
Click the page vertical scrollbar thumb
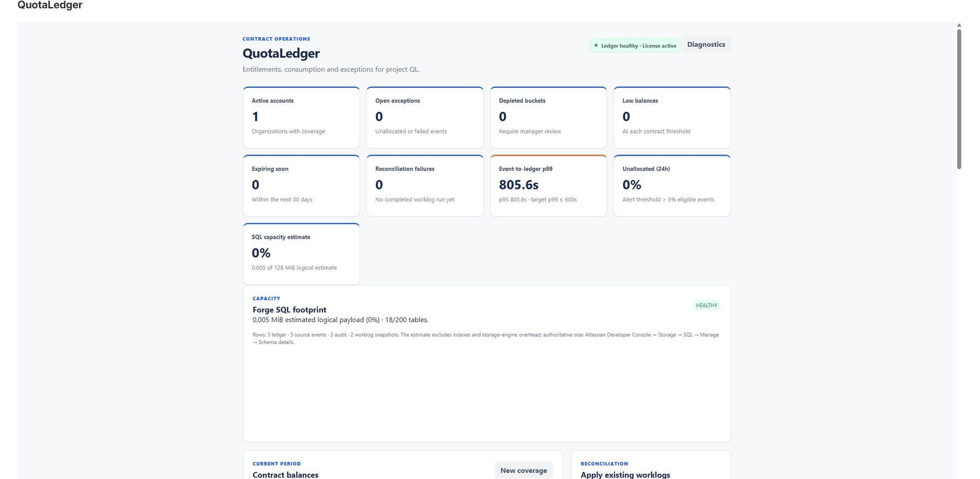click(959, 99)
